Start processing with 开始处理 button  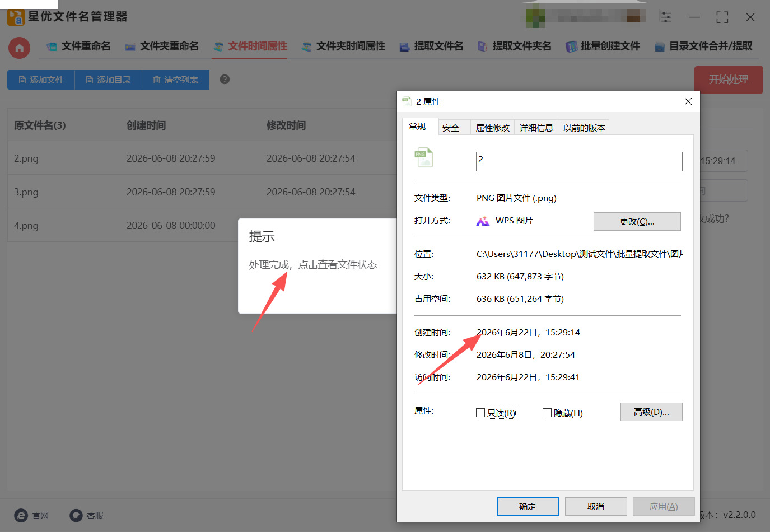[x=729, y=80]
